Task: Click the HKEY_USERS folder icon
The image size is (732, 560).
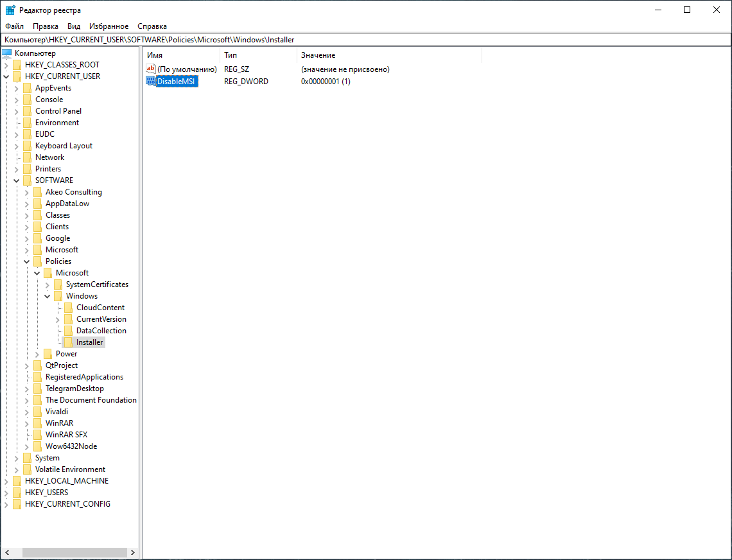Action: click(17, 493)
